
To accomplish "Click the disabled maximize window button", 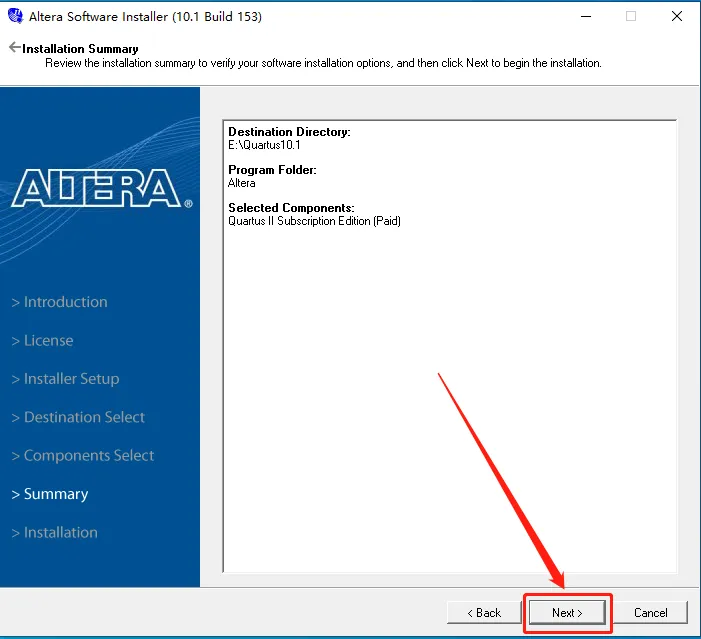I will click(x=631, y=17).
